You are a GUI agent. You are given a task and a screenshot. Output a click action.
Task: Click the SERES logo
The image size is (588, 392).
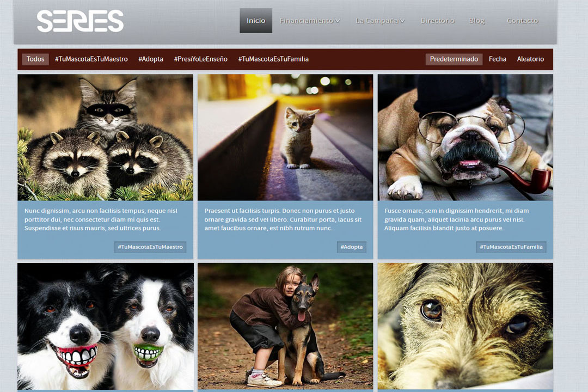[80, 21]
